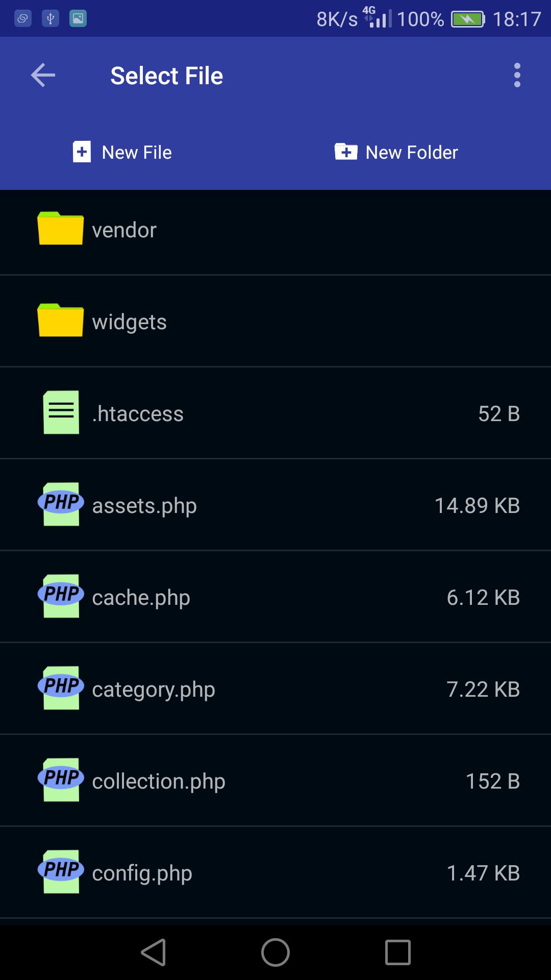The image size is (551, 980).
Task: Tap the Android Home navigation button
Action: coord(275,952)
